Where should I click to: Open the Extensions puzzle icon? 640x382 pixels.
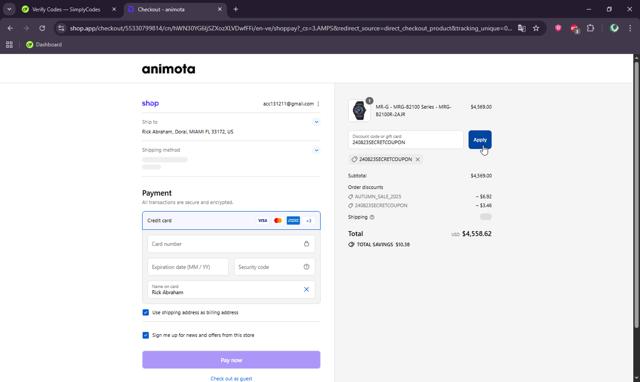tap(590, 28)
